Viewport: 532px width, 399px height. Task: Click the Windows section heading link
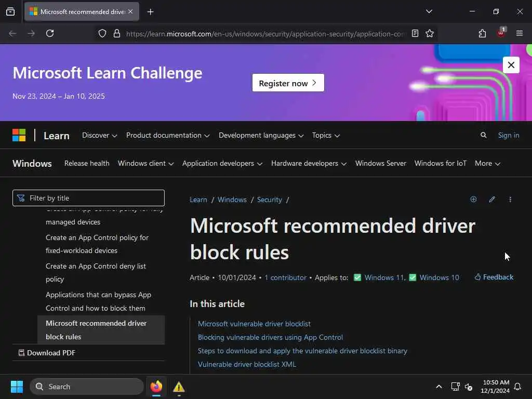click(32, 164)
